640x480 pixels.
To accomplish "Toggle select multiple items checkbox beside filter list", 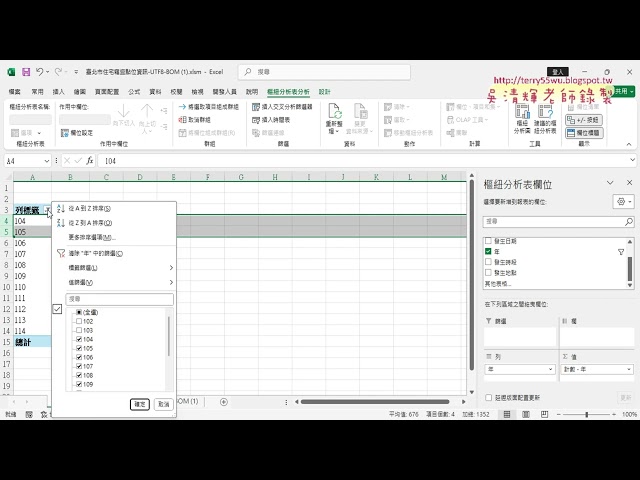I will (57, 309).
